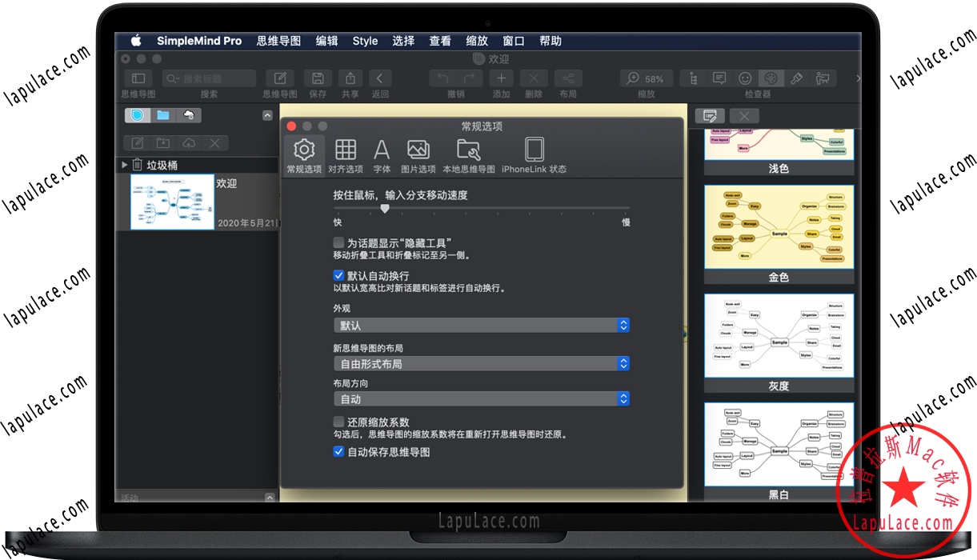This screenshot has width=977, height=560.
Task: Open the 新思维导图的布局 dropdown
Action: (481, 363)
